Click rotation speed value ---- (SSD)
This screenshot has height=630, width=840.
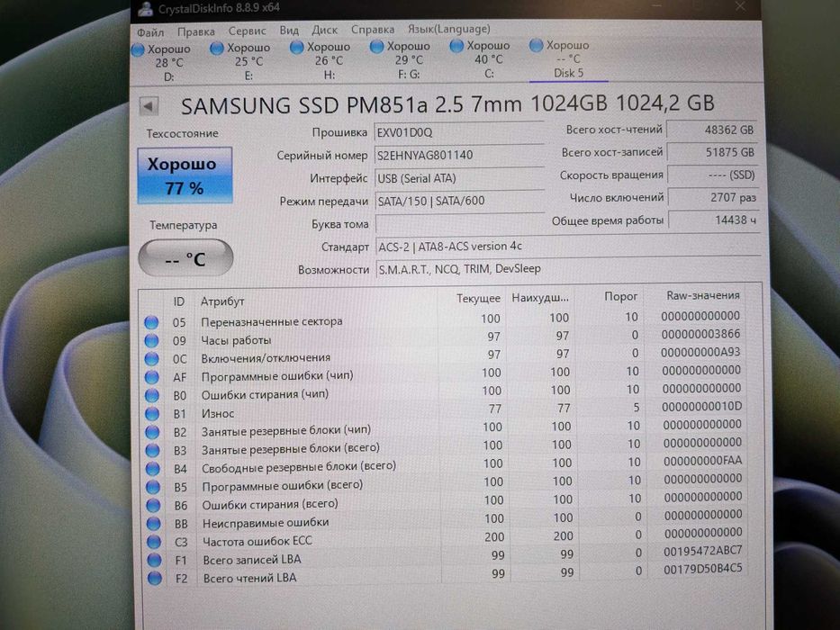(x=713, y=175)
